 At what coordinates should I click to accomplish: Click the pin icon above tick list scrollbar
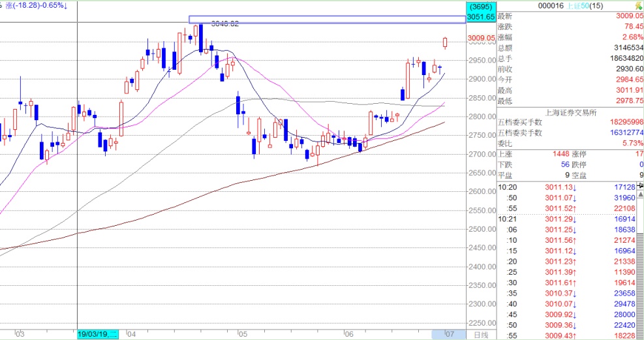(x=640, y=186)
